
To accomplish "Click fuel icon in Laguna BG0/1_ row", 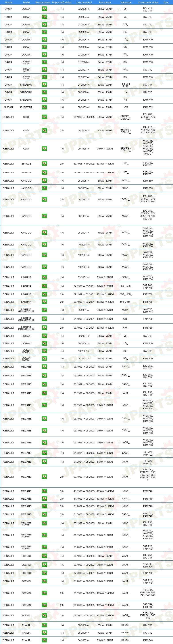I will [x=44, y=277].
